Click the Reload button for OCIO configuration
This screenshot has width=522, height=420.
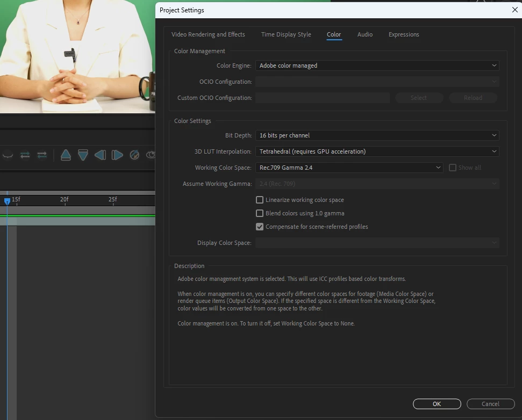point(473,98)
